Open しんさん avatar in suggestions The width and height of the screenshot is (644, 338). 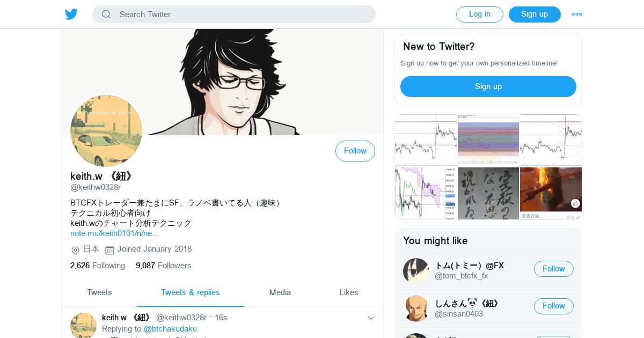tap(416, 308)
